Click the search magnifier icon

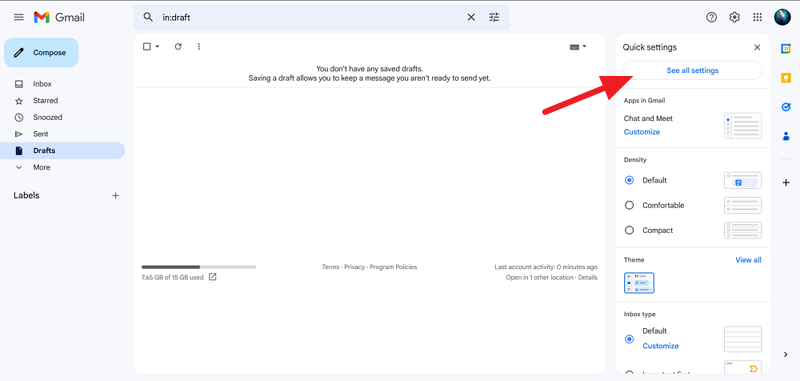148,17
